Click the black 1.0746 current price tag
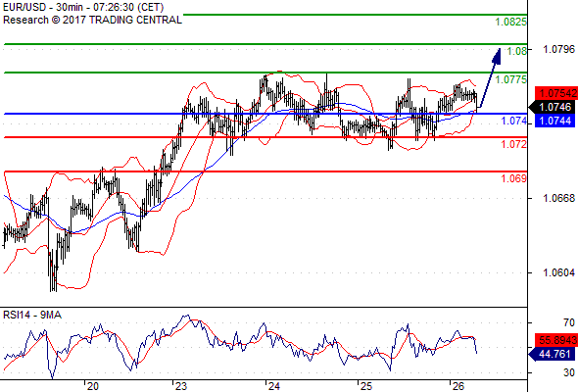Viewport: 578px width, 392px height. (552, 107)
